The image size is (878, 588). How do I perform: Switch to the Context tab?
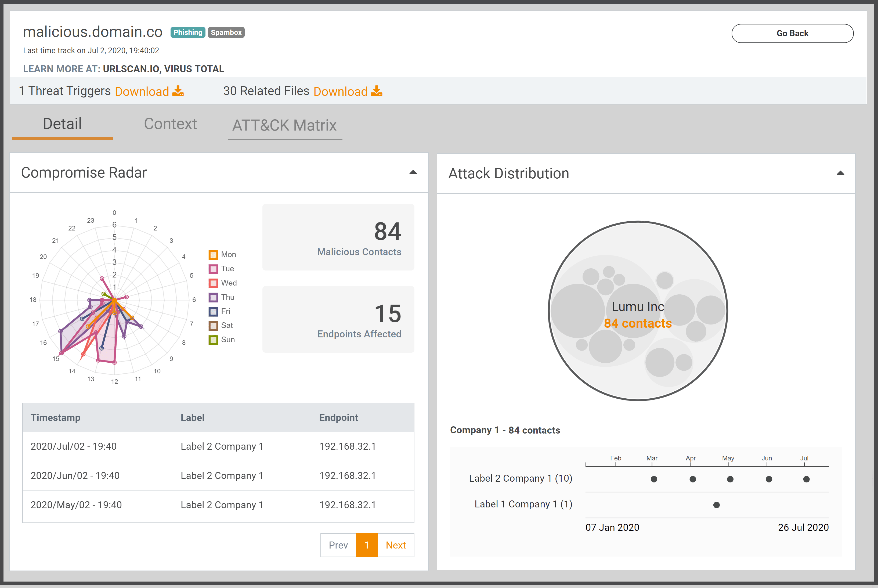click(170, 124)
